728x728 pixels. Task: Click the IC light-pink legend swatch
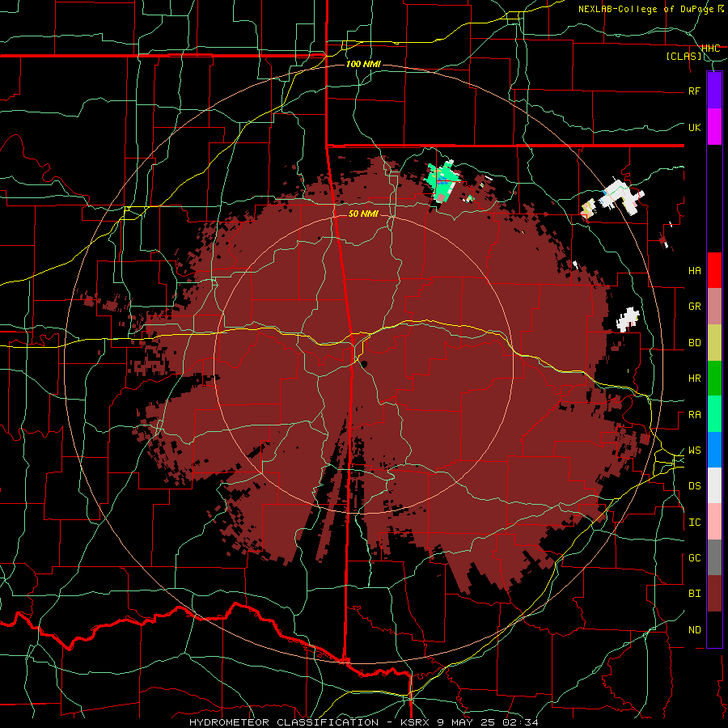714,522
